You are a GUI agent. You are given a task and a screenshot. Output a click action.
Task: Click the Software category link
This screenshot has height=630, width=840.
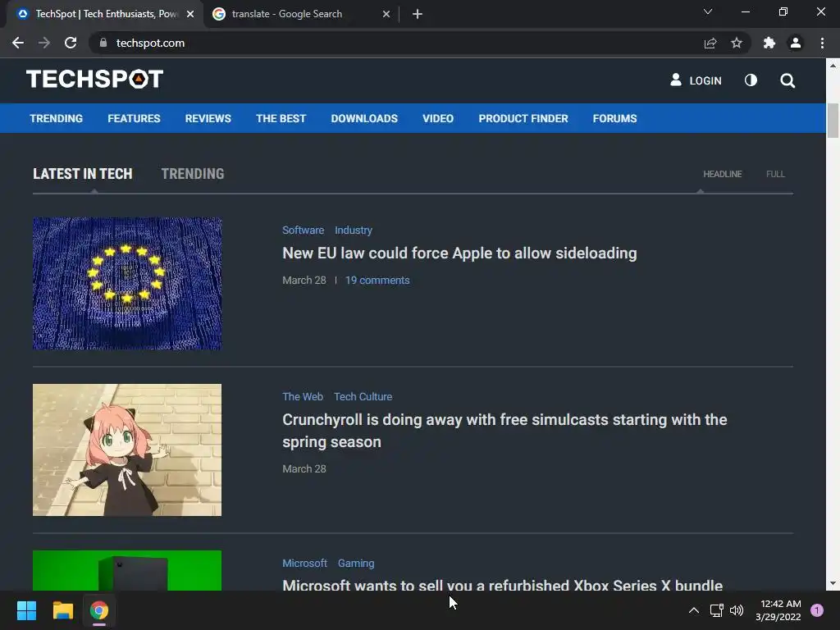pyautogui.click(x=304, y=230)
